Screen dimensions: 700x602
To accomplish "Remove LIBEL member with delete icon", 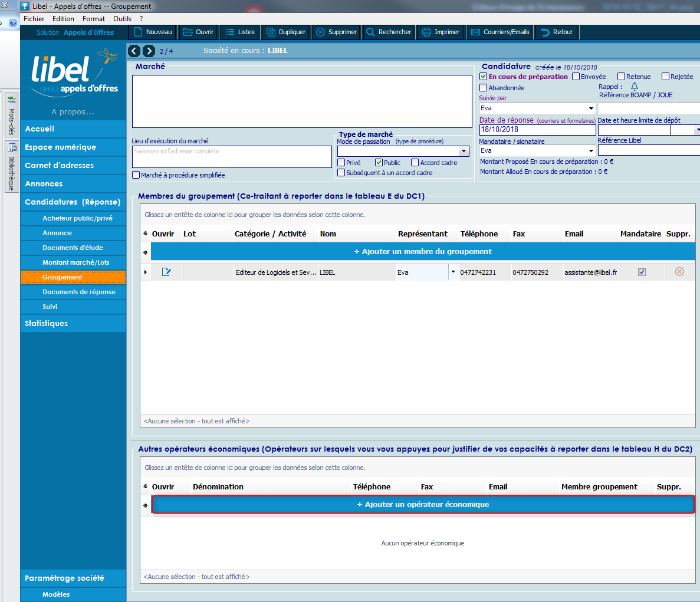I will 679,272.
